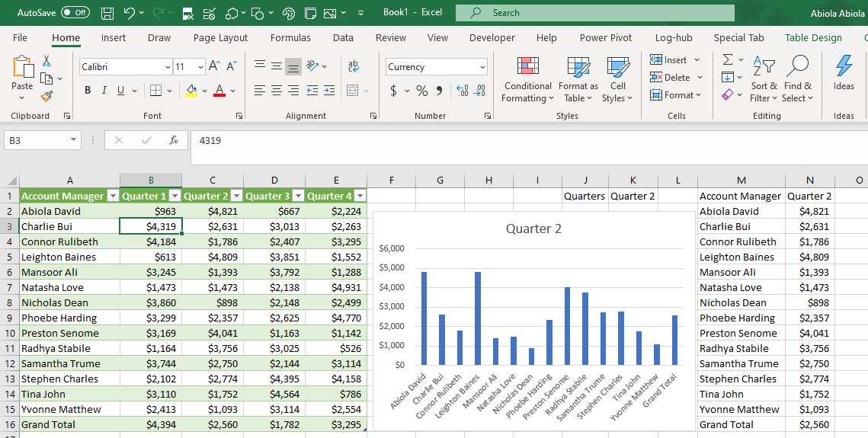Open the Table Design tab
The image size is (868, 438).
coord(813,37)
